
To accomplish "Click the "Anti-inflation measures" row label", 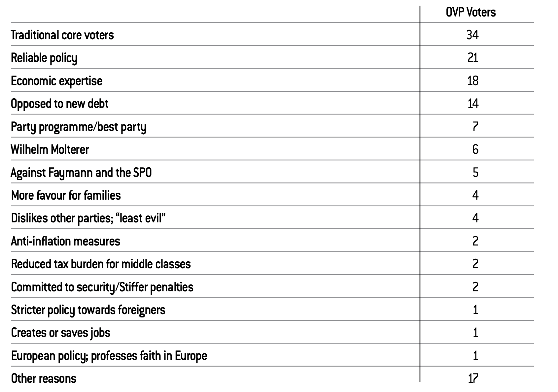I will (66, 241).
